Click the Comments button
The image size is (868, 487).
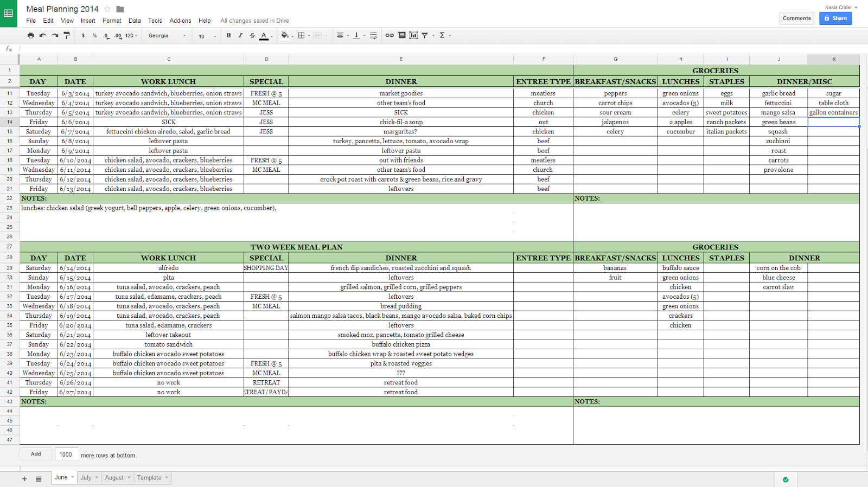click(796, 18)
